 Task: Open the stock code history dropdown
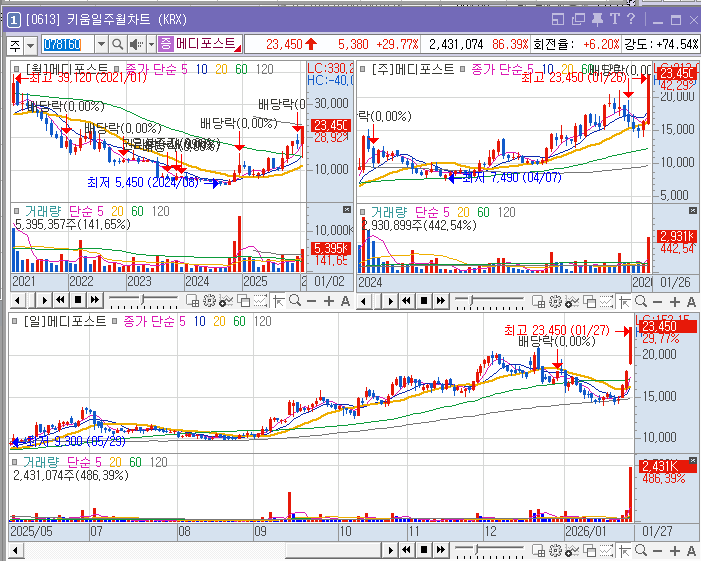click(101, 44)
